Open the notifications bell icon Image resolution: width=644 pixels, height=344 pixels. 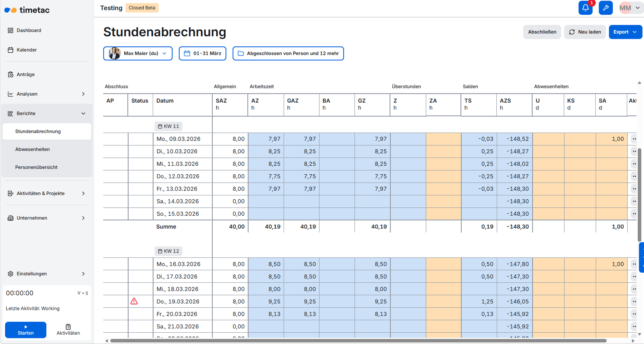(x=585, y=8)
